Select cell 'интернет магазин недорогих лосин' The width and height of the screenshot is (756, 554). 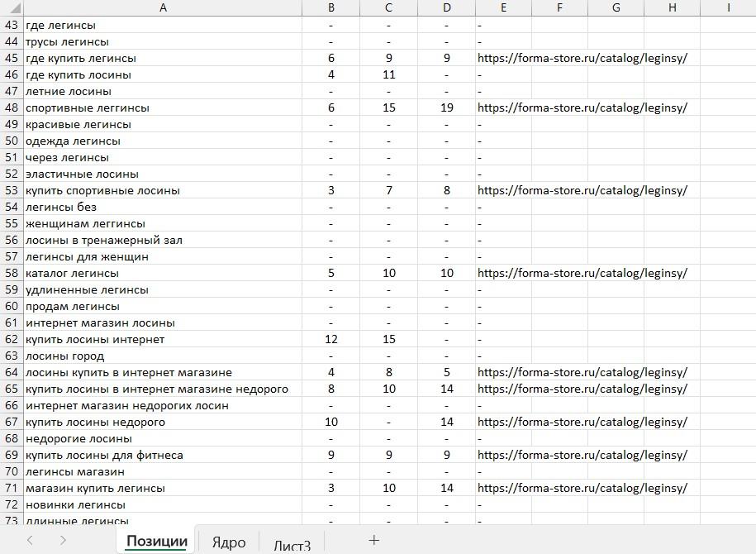(163, 405)
